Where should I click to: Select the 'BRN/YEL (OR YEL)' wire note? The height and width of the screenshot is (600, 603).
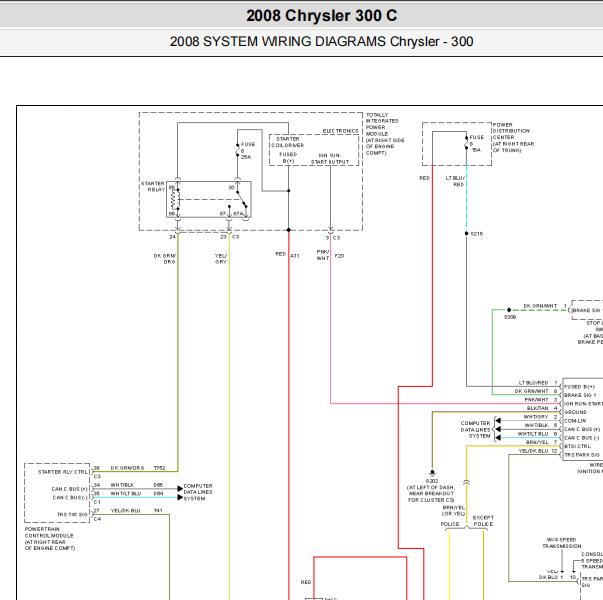pyautogui.click(x=453, y=510)
